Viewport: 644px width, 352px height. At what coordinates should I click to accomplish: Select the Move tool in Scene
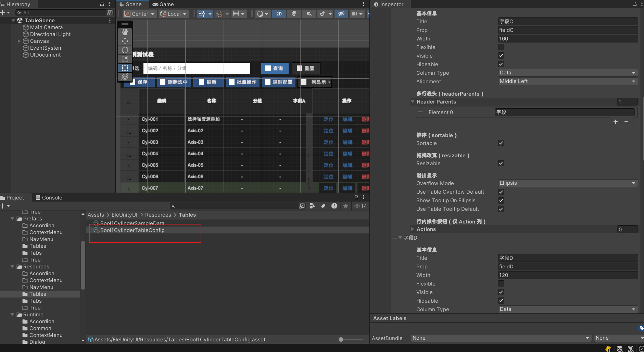125,41
